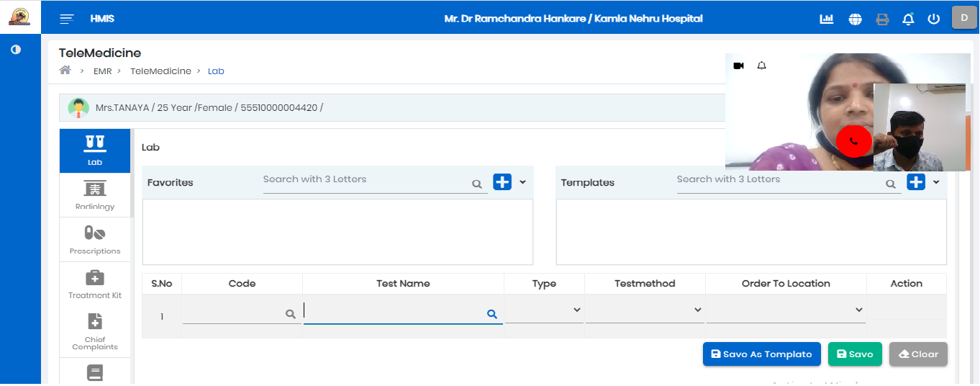Open the Prescriptions tab
Image resolution: width=980 pixels, height=386 pixels.
click(95, 240)
